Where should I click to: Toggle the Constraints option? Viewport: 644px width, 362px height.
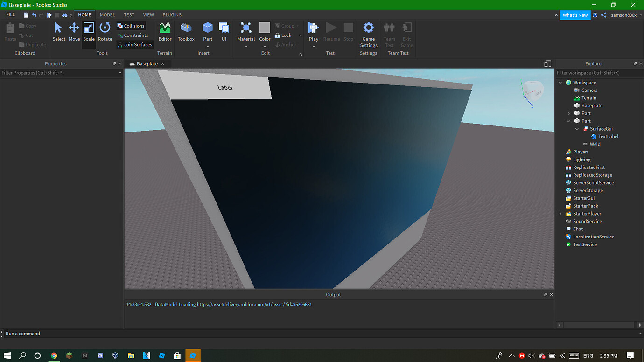(134, 35)
